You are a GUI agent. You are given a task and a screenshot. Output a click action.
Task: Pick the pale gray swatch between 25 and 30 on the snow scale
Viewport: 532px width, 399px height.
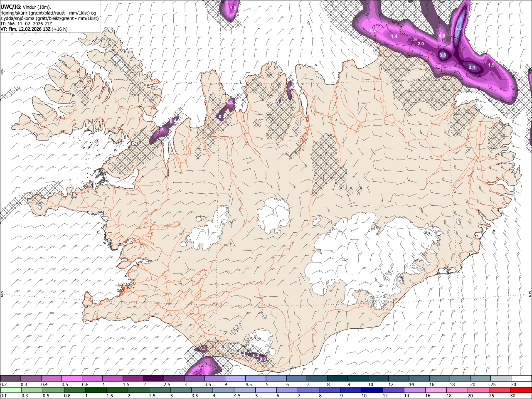pyautogui.click(x=501, y=379)
